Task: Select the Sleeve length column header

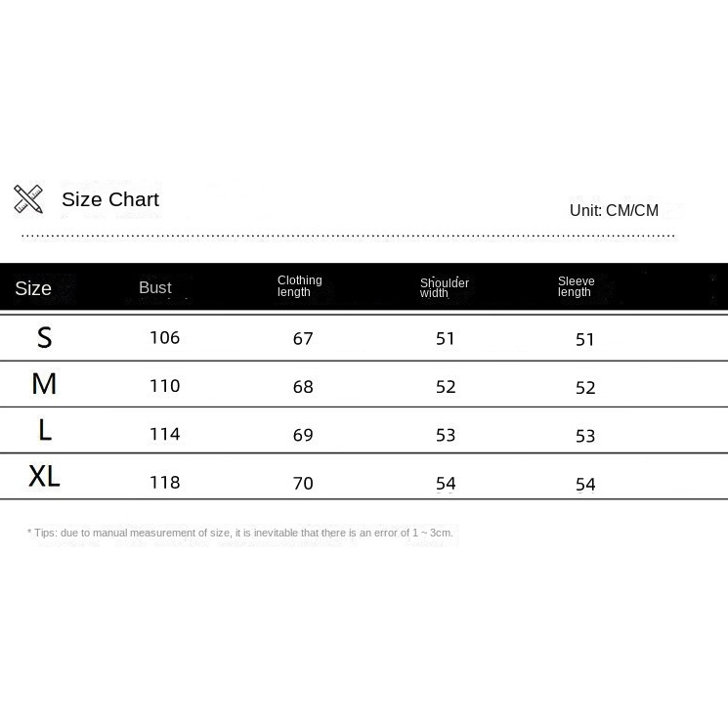Action: (576, 286)
